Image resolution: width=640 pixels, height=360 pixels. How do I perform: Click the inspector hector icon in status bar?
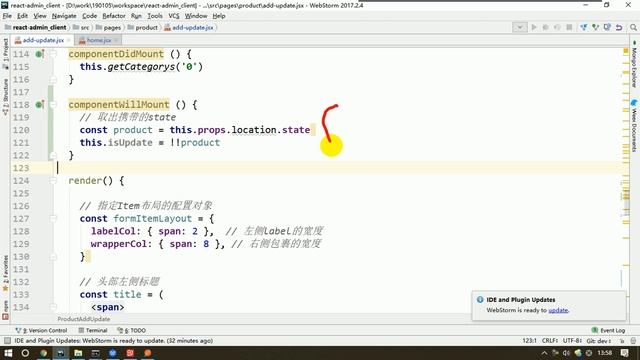pos(633,341)
